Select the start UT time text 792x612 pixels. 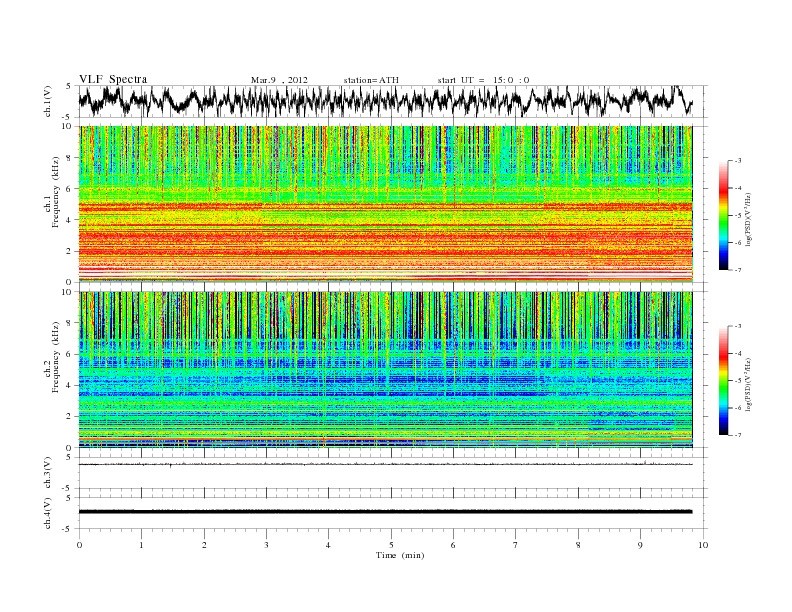[x=483, y=79]
